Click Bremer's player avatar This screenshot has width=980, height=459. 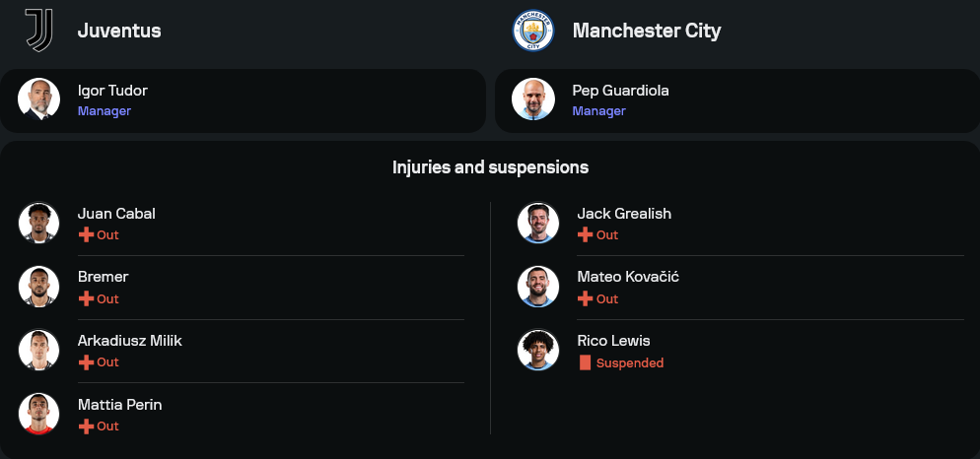39,287
